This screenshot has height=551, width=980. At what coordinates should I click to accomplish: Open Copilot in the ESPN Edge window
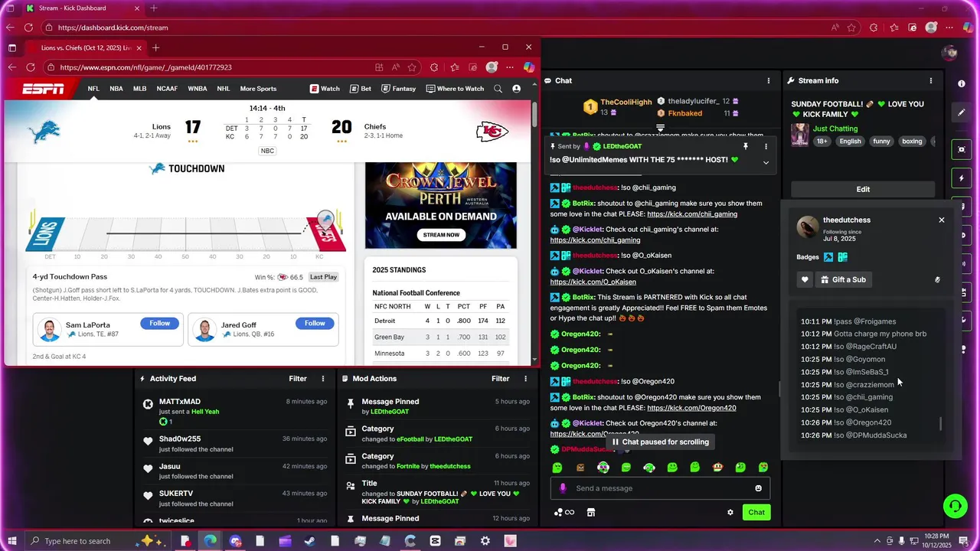pyautogui.click(x=528, y=67)
